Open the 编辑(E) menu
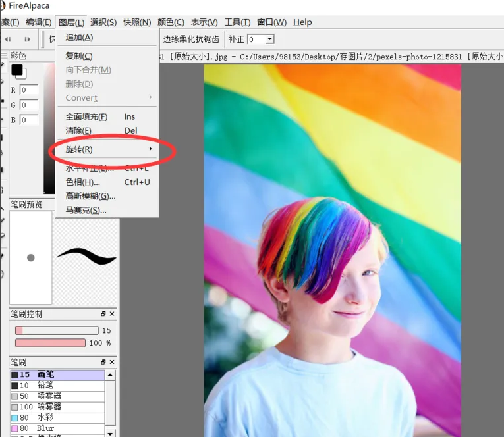504x437 pixels. 39,22
